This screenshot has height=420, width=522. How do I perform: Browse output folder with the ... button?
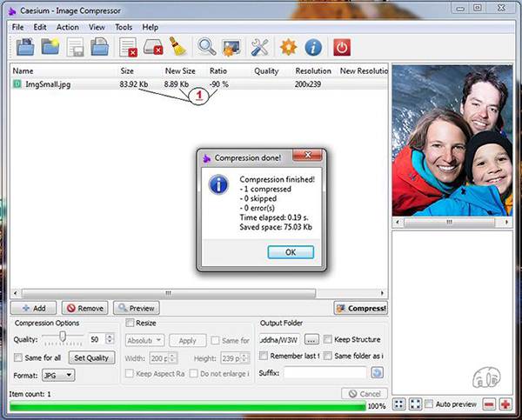311,340
